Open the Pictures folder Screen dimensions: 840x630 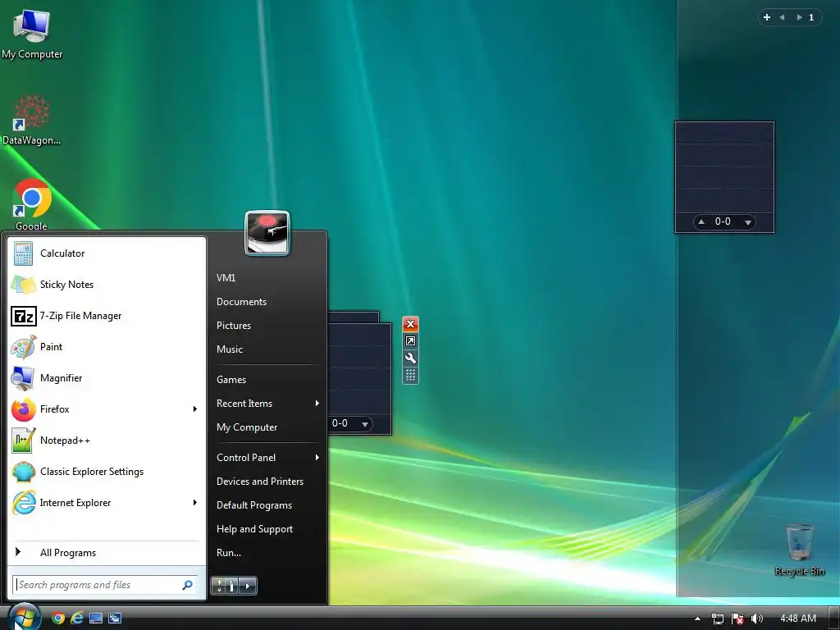267,325
